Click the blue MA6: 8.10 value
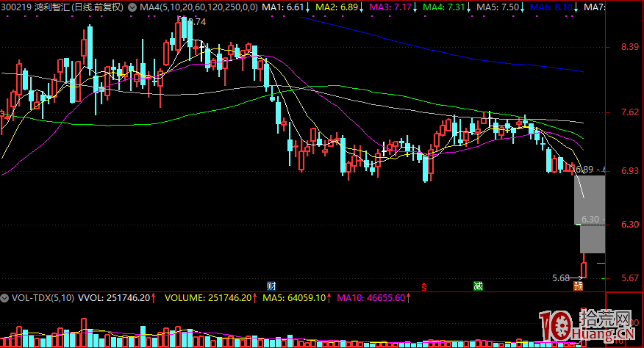This screenshot has height=348, width=644. 551,7
